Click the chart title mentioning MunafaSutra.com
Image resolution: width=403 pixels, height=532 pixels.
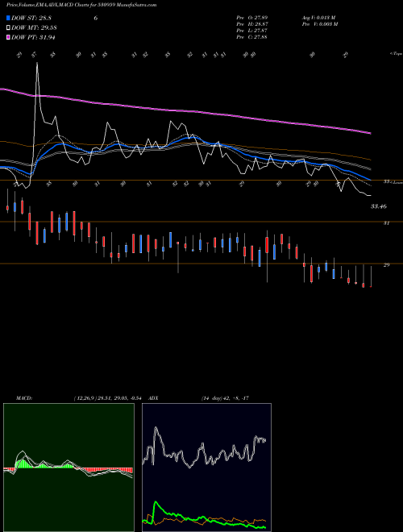(x=81, y=5)
